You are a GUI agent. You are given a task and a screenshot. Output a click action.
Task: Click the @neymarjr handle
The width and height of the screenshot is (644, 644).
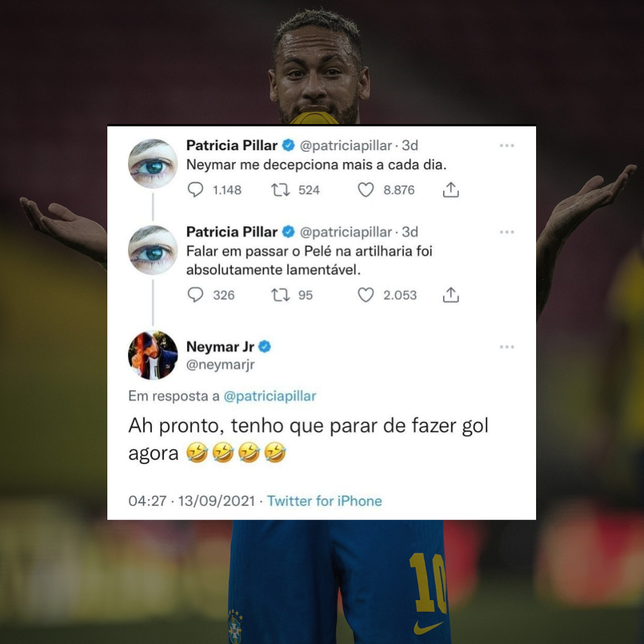[221, 365]
